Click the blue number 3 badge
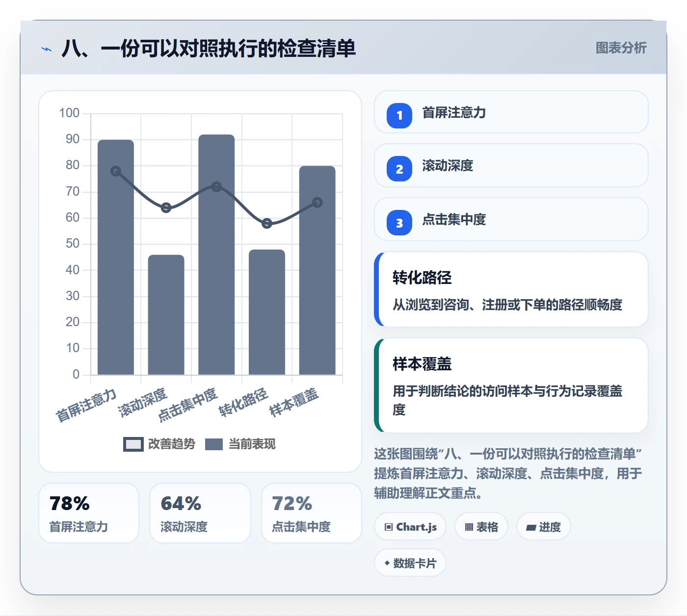 (x=399, y=223)
